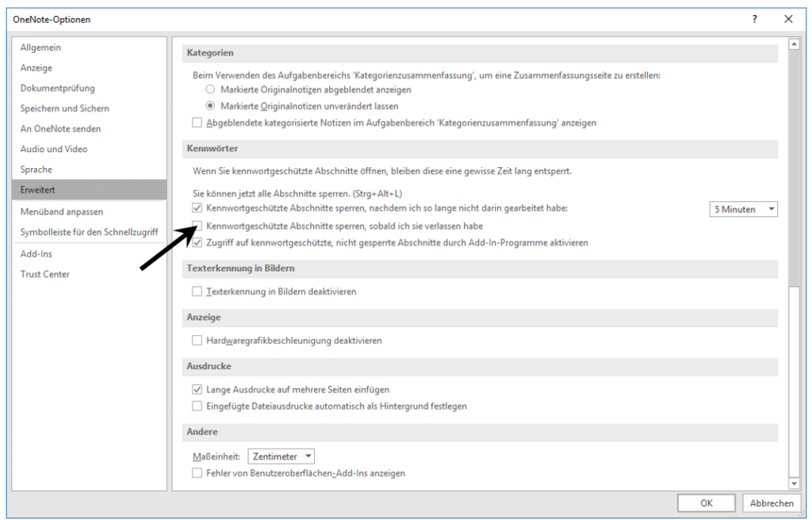Click the scrollbar down arrow
The image size is (812, 520).
coord(794,484)
